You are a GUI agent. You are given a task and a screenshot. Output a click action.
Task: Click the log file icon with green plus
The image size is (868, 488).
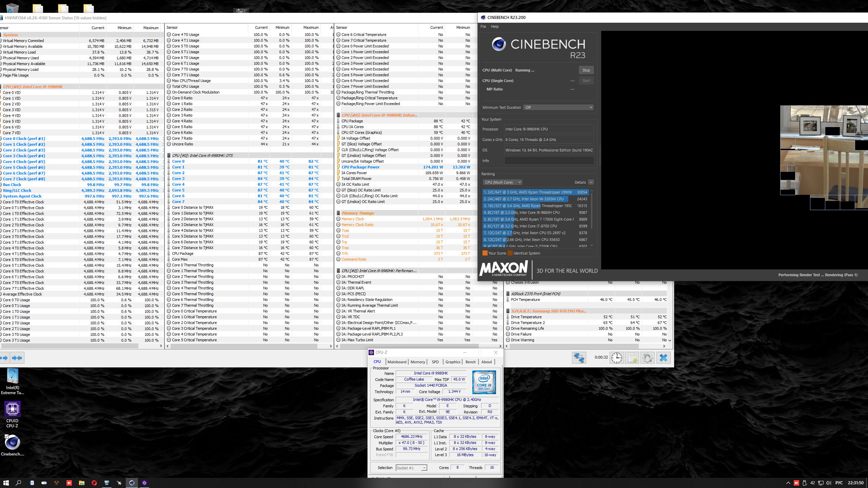pos(632,358)
